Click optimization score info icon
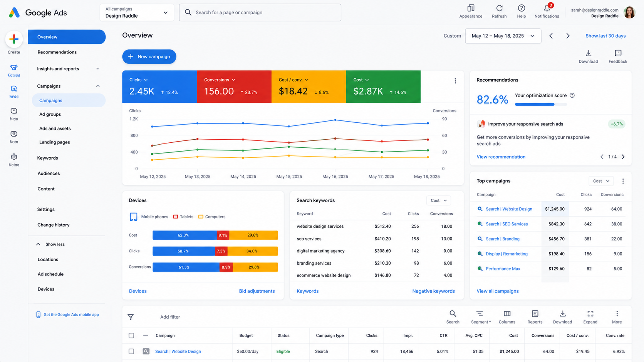The image size is (644, 362). tap(572, 95)
